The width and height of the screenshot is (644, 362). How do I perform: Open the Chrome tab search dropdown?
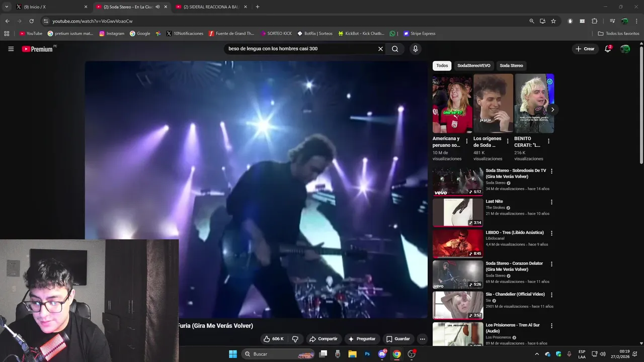7,7
